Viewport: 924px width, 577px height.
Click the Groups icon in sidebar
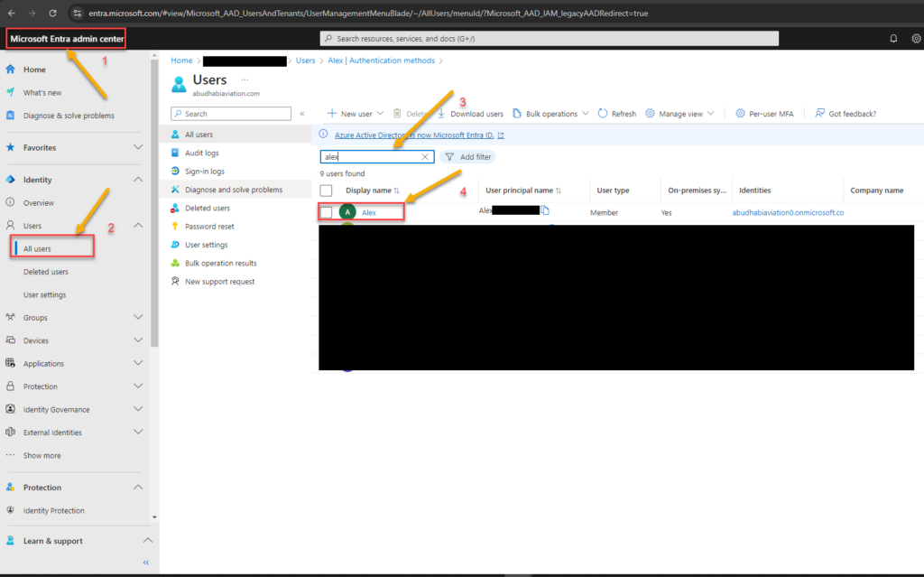click(10, 317)
